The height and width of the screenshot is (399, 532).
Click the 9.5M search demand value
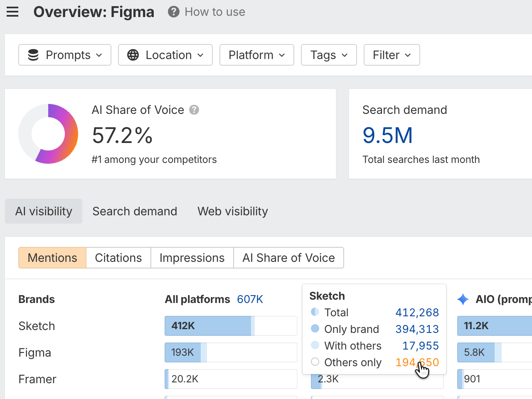(x=388, y=135)
